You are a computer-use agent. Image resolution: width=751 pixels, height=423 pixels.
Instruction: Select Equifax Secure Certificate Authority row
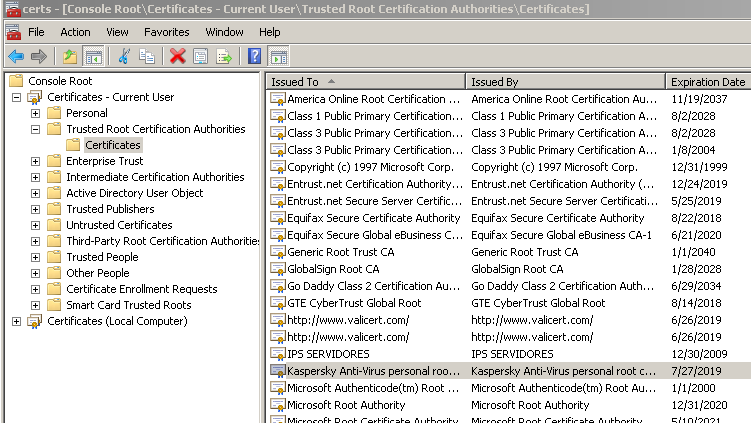coord(509,218)
